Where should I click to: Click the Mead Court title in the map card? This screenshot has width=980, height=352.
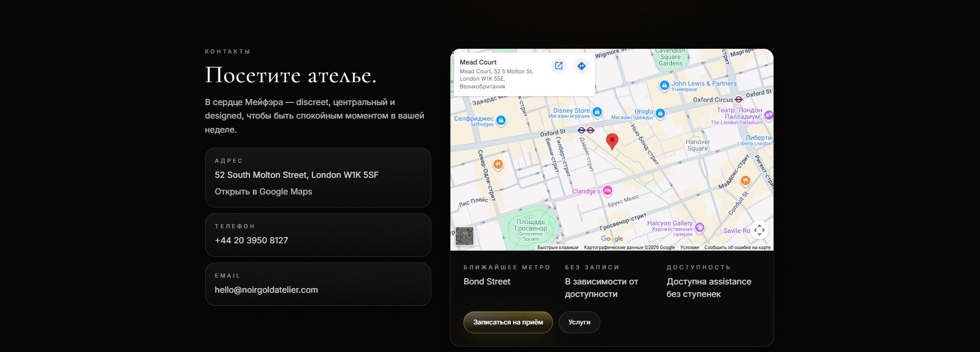[478, 62]
